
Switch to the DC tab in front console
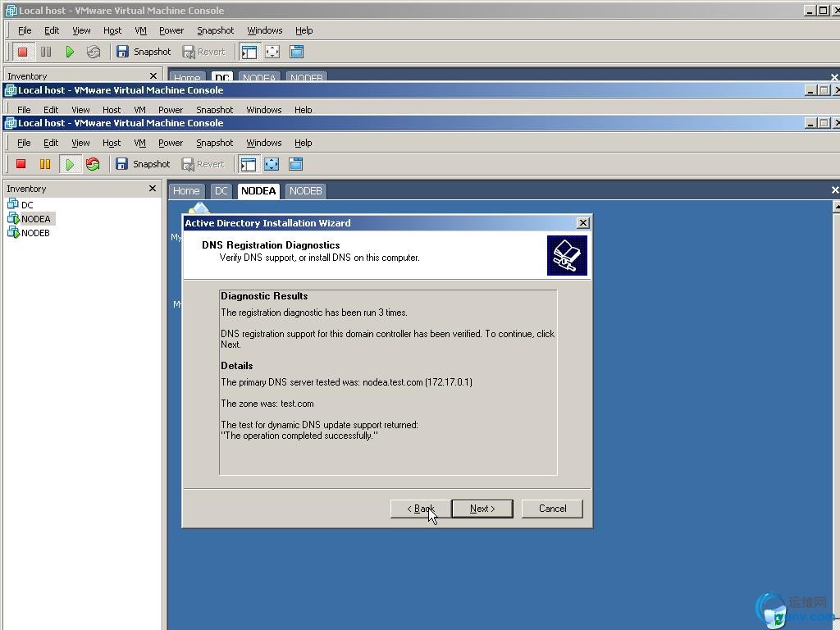(221, 190)
